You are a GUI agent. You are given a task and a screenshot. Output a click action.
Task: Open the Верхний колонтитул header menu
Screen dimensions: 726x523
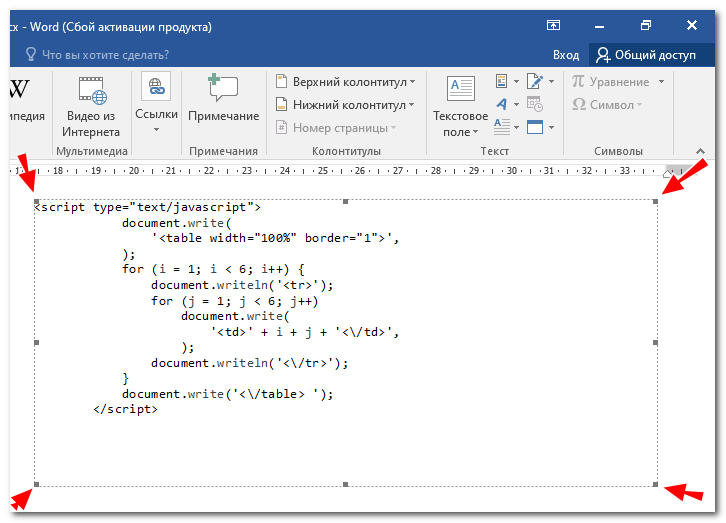[x=345, y=82]
